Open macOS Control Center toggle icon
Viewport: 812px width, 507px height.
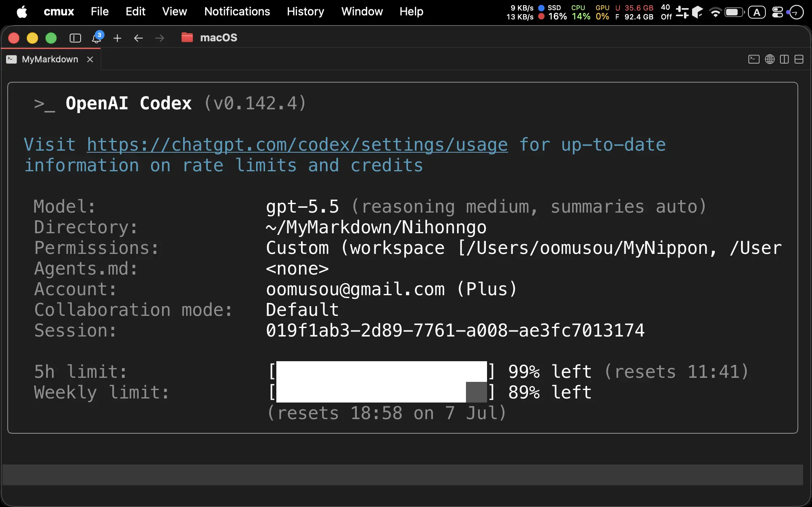778,12
